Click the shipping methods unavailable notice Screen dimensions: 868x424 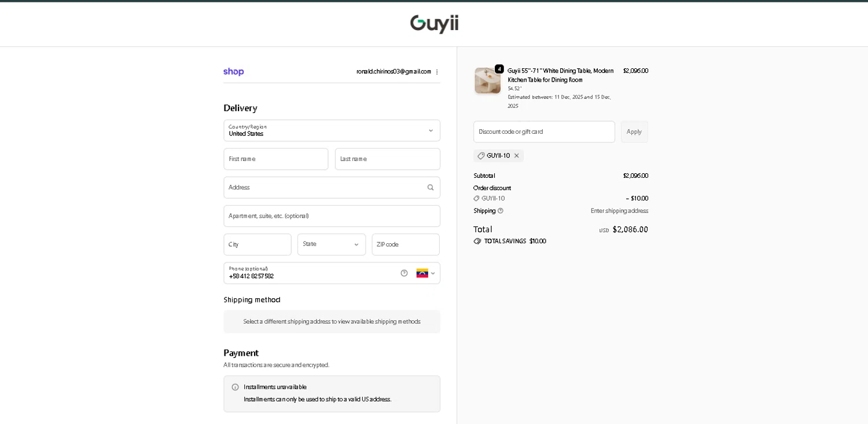click(332, 321)
